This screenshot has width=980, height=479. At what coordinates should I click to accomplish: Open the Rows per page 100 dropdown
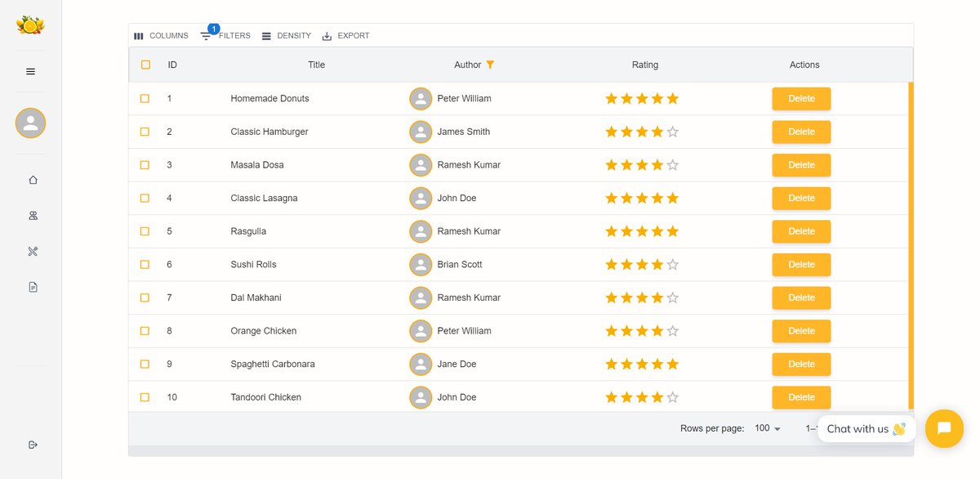coord(768,428)
